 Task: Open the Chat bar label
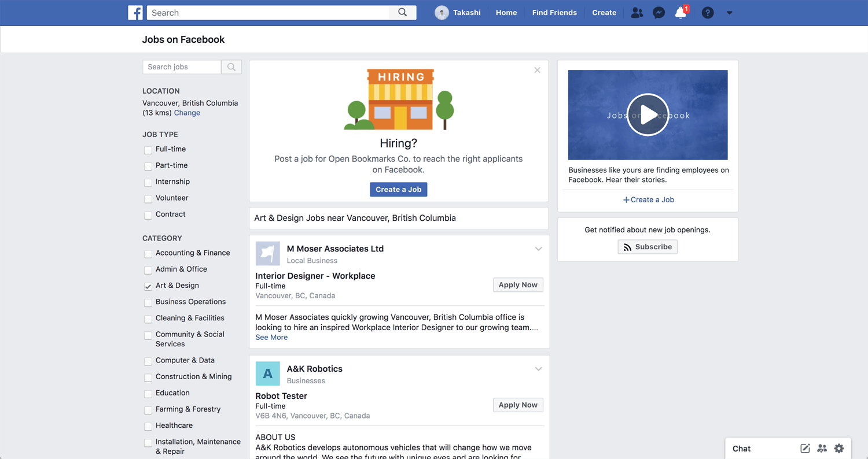(741, 449)
